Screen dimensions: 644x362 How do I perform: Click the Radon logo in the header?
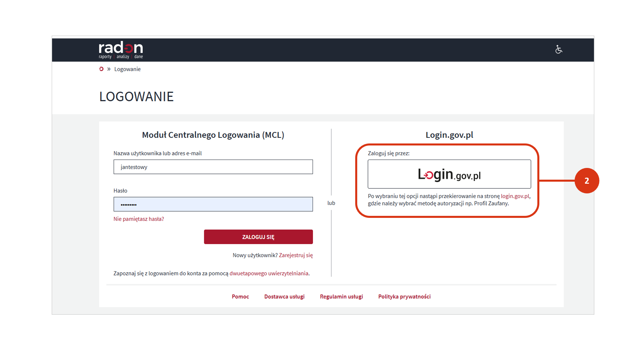(x=121, y=50)
